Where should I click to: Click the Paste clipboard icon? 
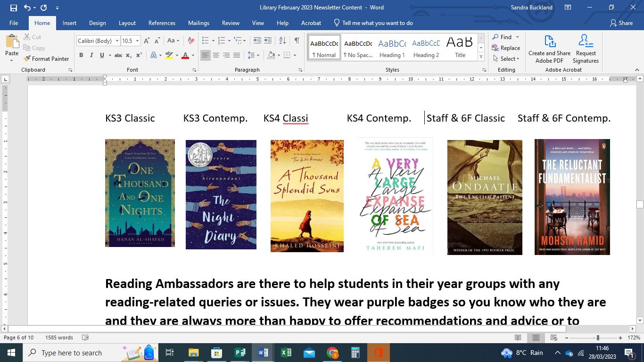(x=12, y=41)
